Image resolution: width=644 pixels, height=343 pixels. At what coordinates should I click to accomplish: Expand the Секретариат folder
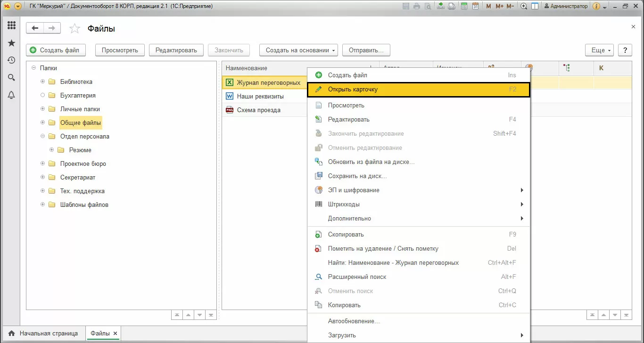coord(42,177)
